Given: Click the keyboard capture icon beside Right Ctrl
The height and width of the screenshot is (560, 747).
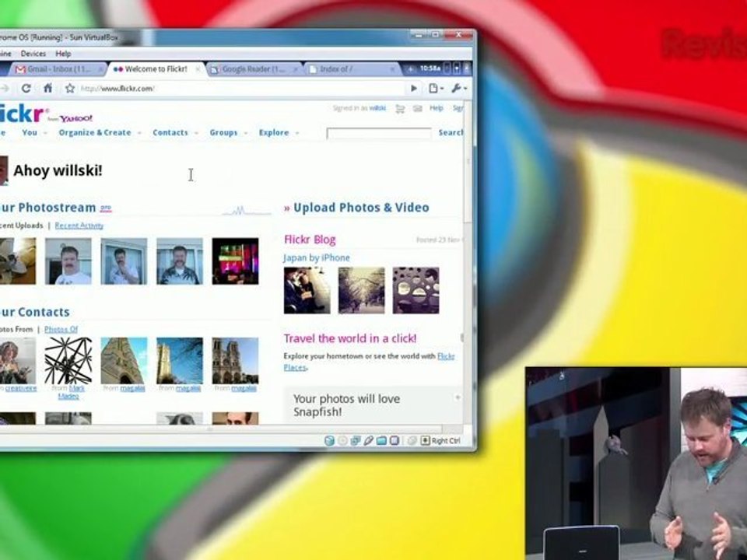Looking at the screenshot, I should (425, 440).
